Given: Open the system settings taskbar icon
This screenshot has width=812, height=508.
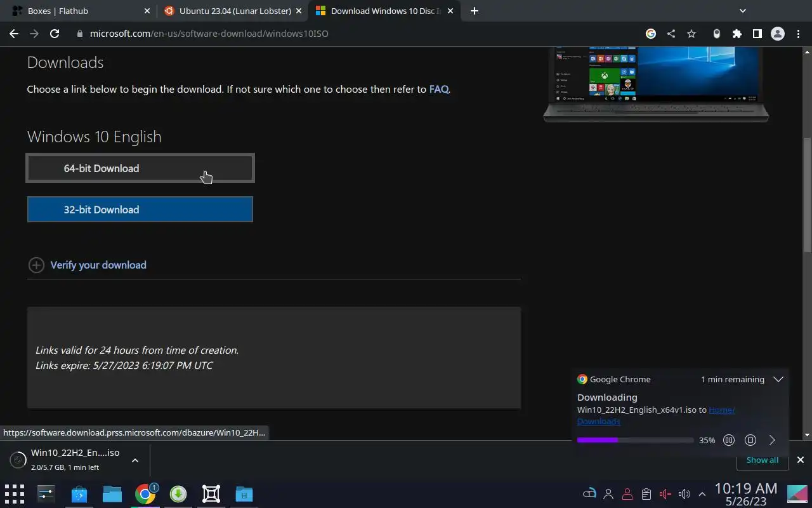Looking at the screenshot, I should (46, 494).
